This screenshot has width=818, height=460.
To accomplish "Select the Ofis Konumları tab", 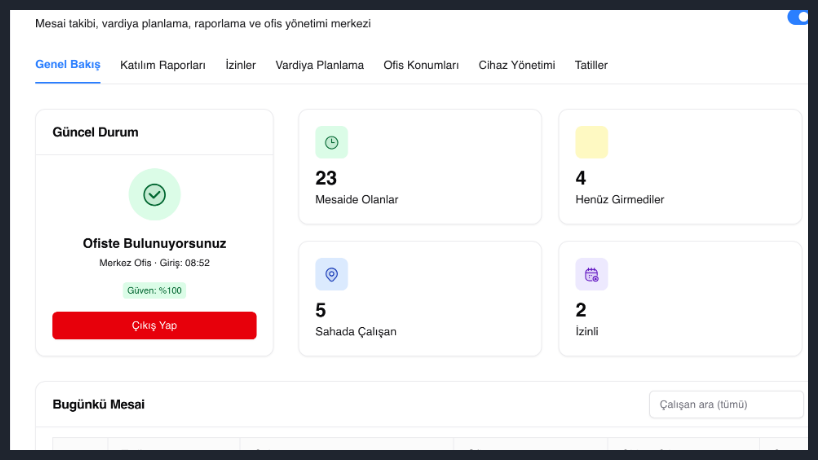I will 421,65.
